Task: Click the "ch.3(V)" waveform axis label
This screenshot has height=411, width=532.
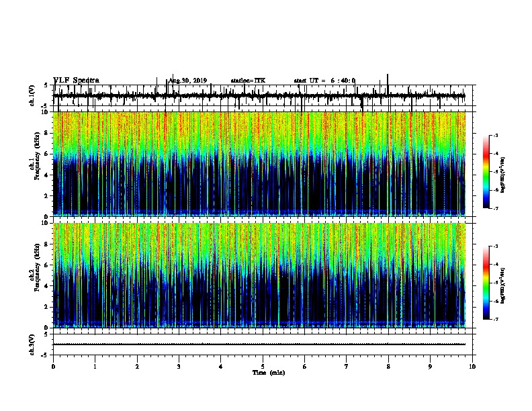Action: [32, 345]
